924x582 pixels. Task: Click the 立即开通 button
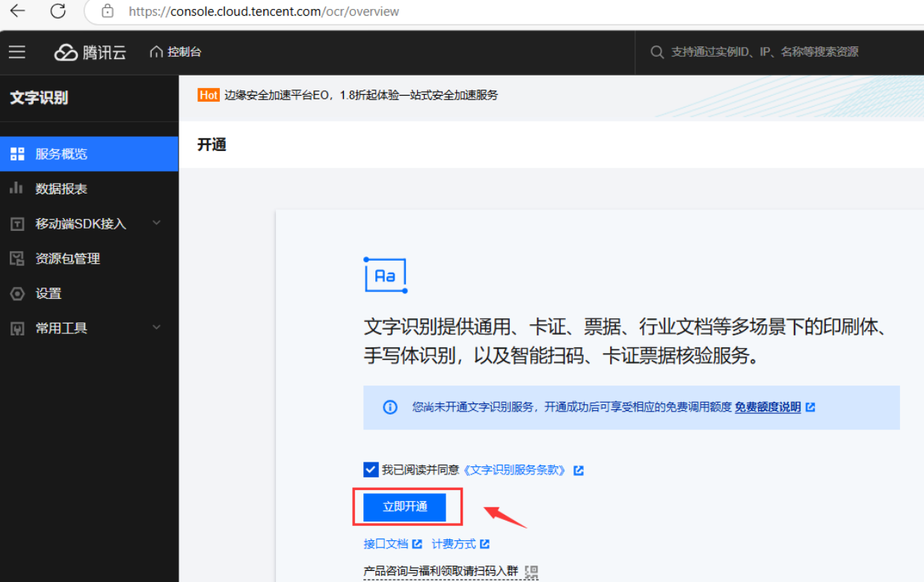click(404, 507)
